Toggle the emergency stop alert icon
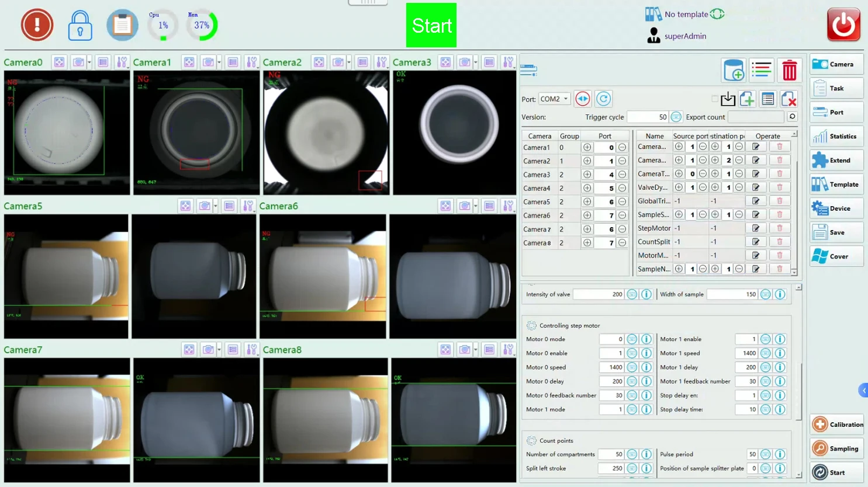Image resolution: width=868 pixels, height=487 pixels. coord(37,25)
